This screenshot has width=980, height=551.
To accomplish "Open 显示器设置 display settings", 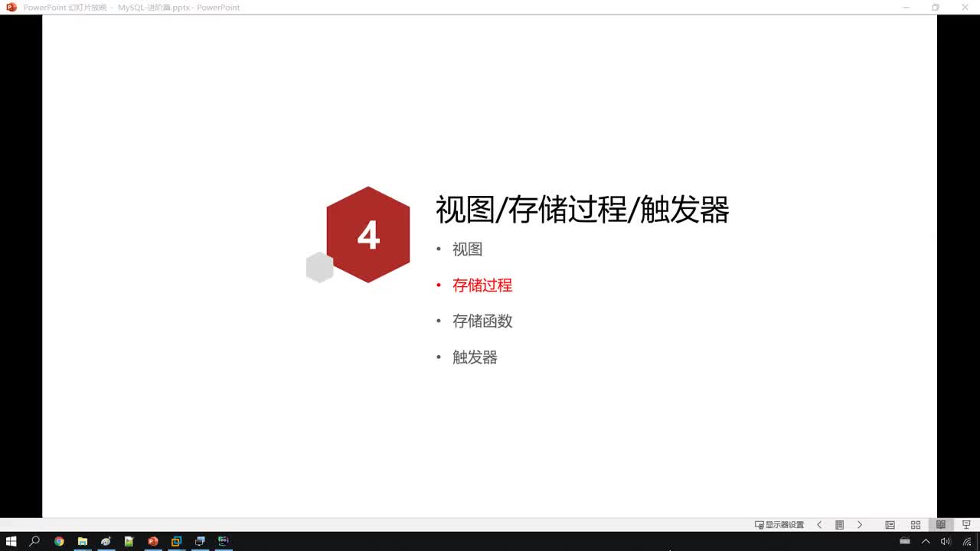I will [x=779, y=525].
